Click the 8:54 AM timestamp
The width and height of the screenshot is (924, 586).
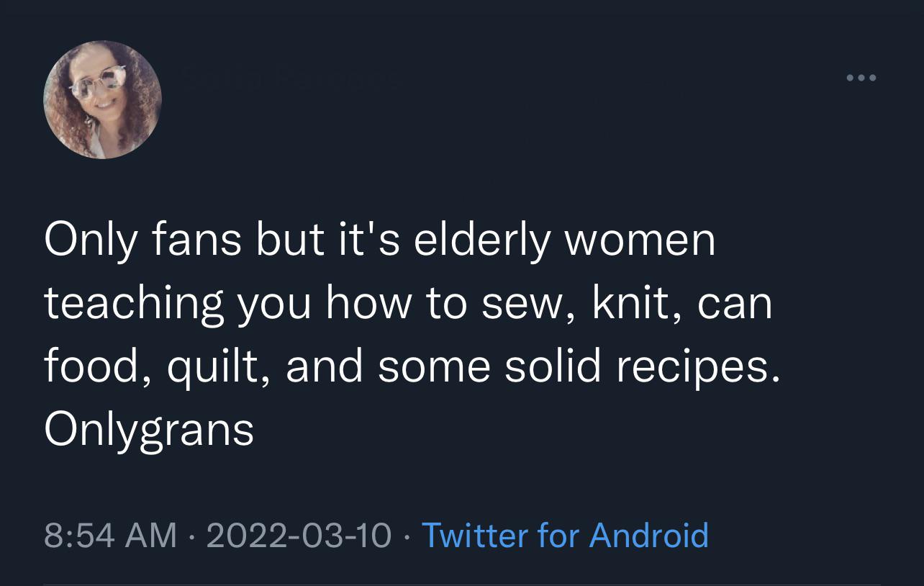tap(110, 535)
